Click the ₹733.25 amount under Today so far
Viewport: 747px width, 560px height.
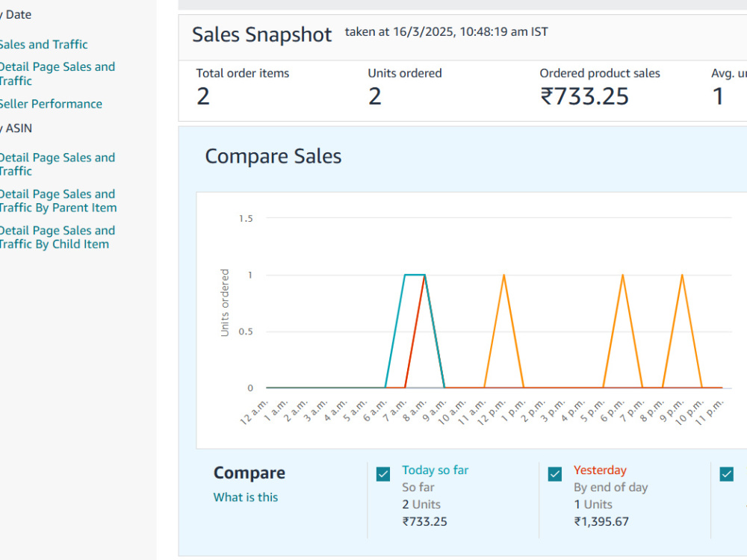pyautogui.click(x=425, y=521)
